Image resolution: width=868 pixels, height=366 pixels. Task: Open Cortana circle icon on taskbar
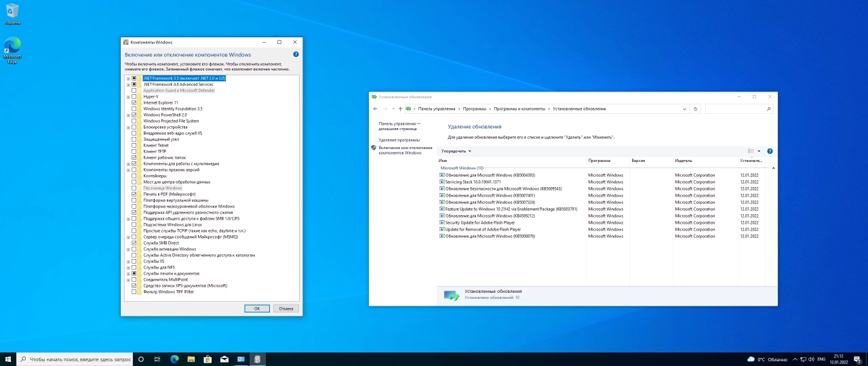tap(141, 359)
